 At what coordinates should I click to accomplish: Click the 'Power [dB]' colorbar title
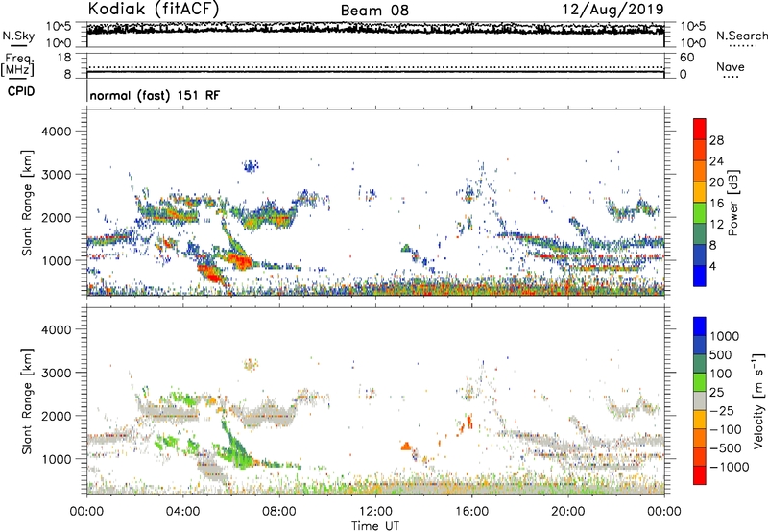[x=733, y=203]
